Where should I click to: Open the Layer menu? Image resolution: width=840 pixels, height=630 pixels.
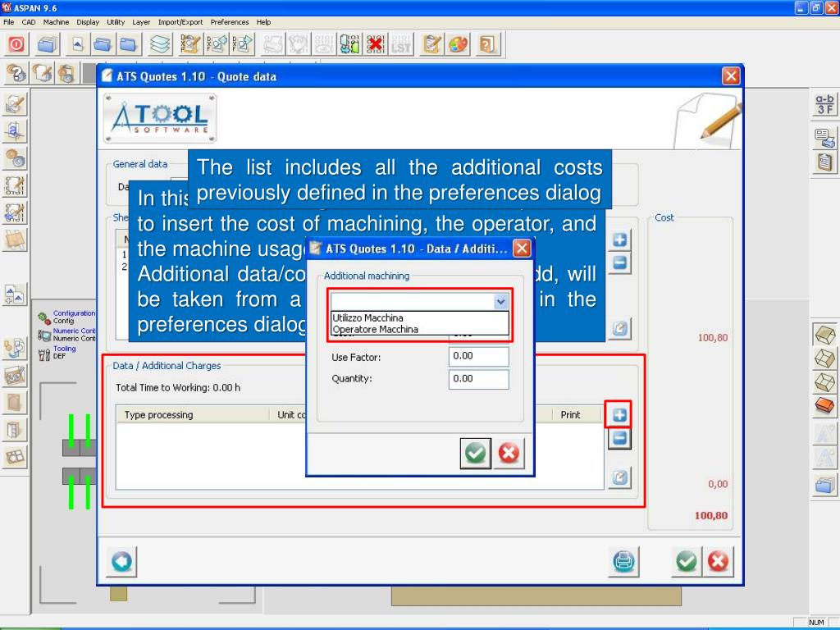[x=141, y=22]
